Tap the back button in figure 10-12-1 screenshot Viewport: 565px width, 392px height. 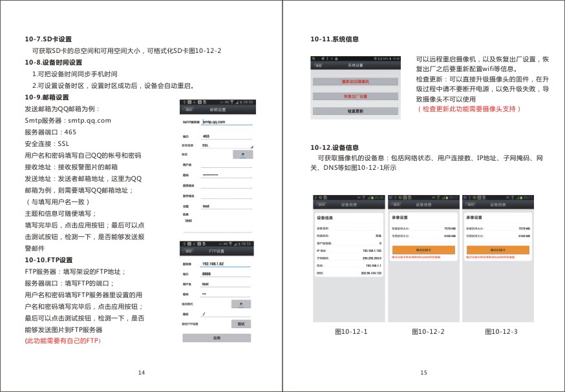click(x=321, y=205)
